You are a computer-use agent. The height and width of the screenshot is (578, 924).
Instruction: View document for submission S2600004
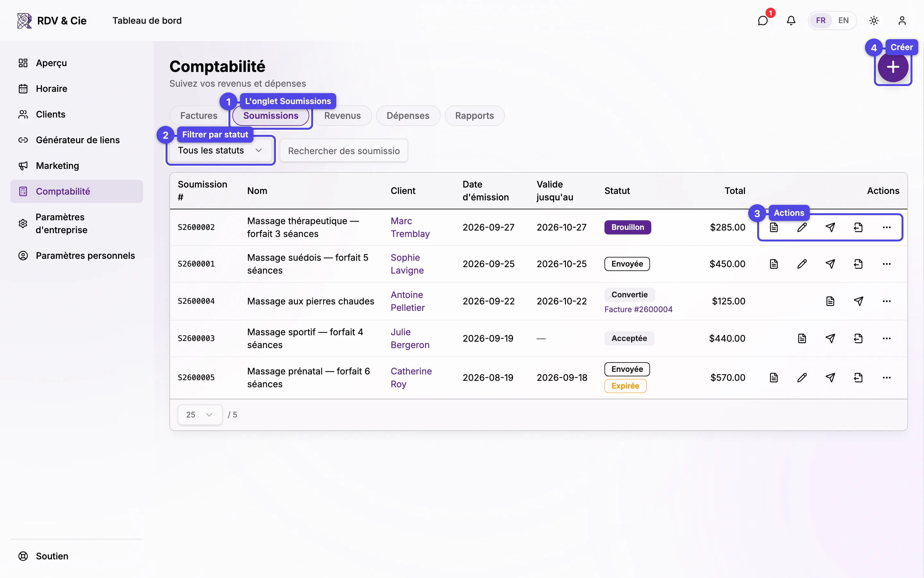click(830, 301)
